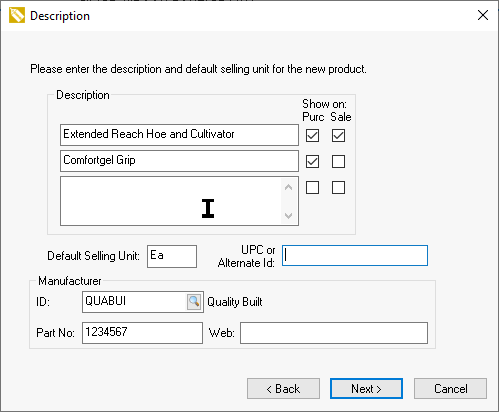Click the manufacturer Web field
The height and width of the screenshot is (412, 499).
pyautogui.click(x=334, y=333)
